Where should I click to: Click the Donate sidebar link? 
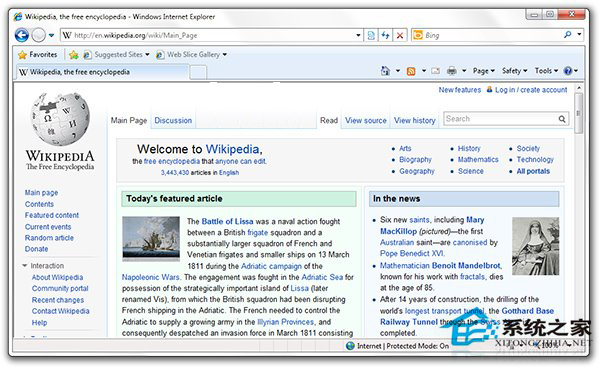[36, 249]
